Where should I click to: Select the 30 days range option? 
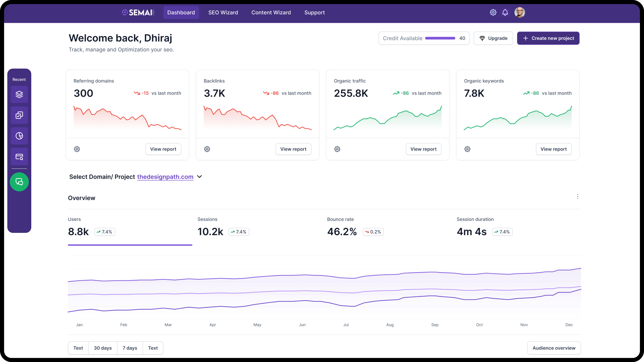(103, 348)
